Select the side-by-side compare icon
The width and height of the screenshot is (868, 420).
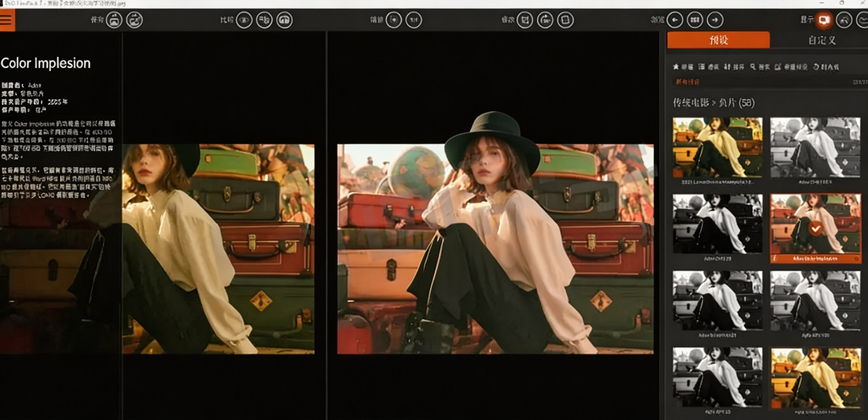[x=264, y=20]
